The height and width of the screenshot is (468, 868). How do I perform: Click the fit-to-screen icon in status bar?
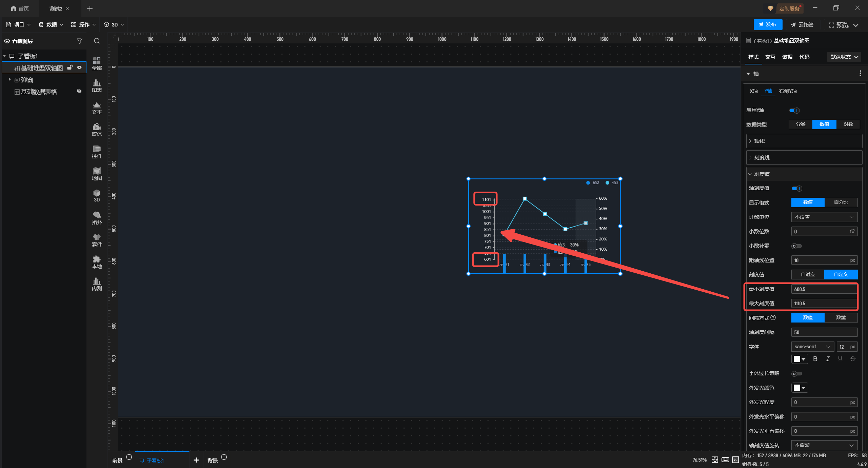715,460
